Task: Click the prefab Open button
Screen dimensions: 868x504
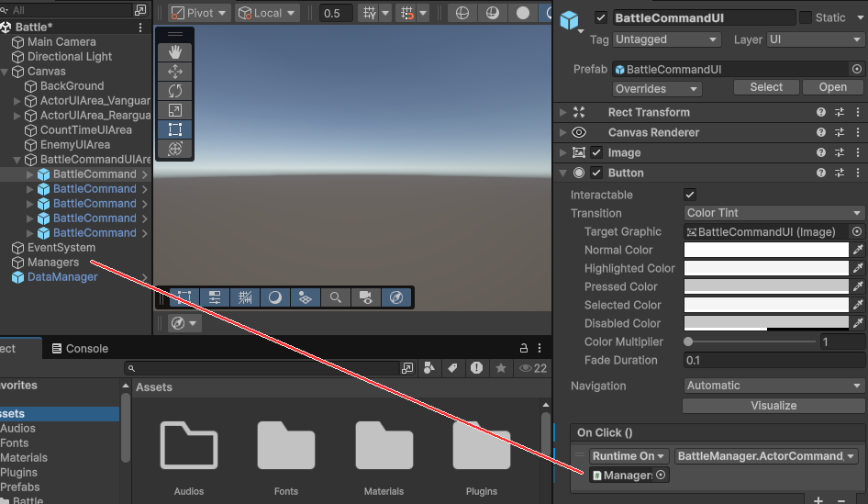Action: pos(832,87)
